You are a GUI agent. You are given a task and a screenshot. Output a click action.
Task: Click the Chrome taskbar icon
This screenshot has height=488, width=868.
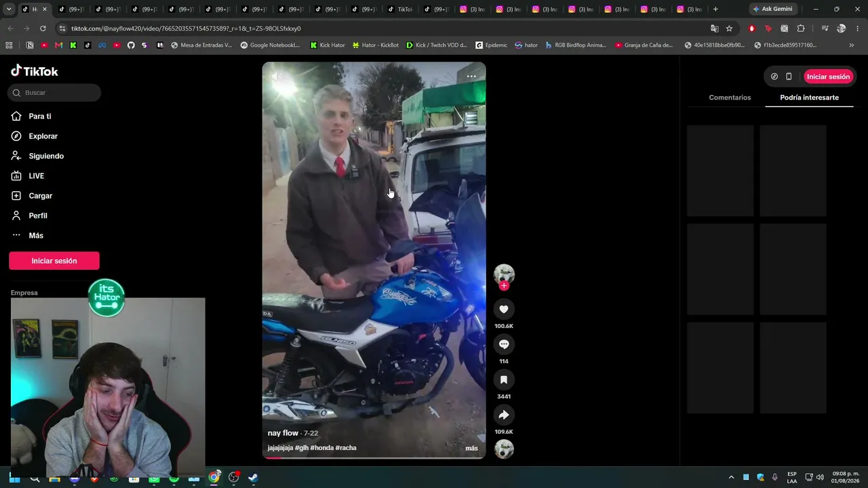coord(214,477)
